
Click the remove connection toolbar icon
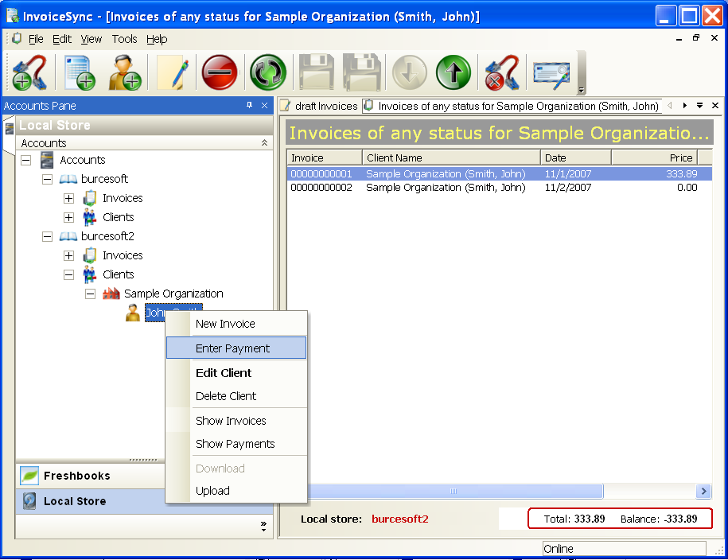tap(502, 72)
